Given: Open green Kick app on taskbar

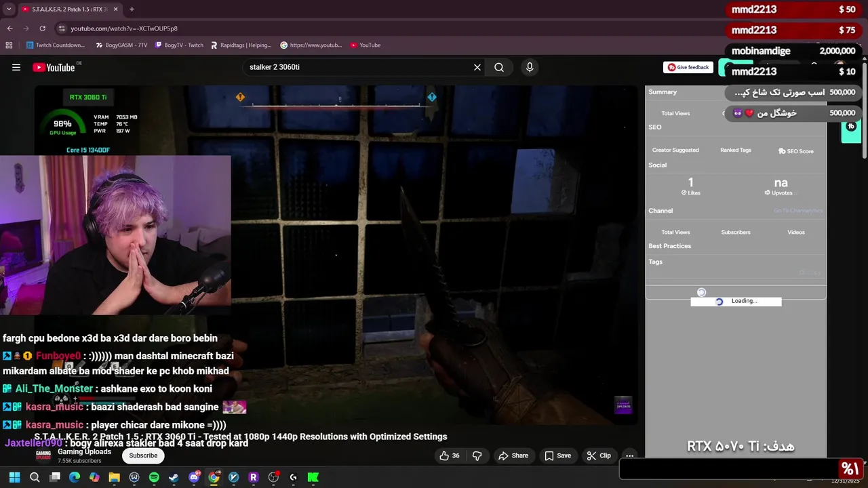Looking at the screenshot, I should click(313, 477).
